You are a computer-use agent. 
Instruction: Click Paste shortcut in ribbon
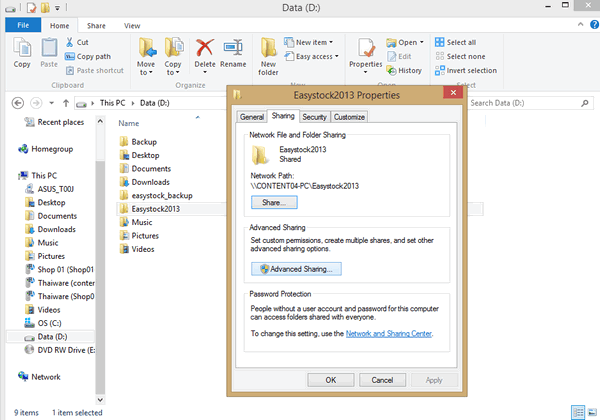[95, 70]
